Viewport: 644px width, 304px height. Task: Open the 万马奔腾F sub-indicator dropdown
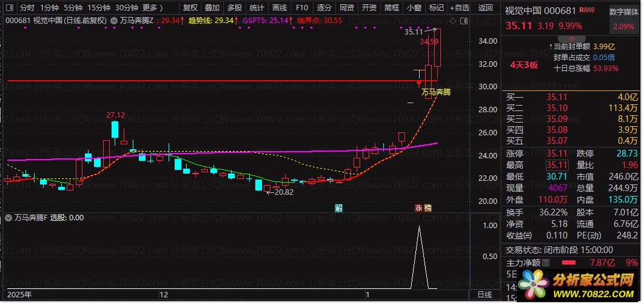tap(8, 218)
